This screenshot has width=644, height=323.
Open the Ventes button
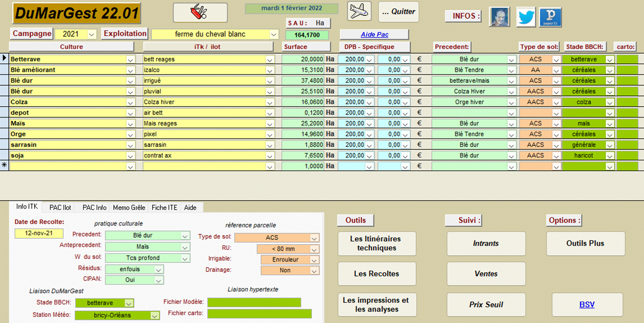[x=486, y=273]
